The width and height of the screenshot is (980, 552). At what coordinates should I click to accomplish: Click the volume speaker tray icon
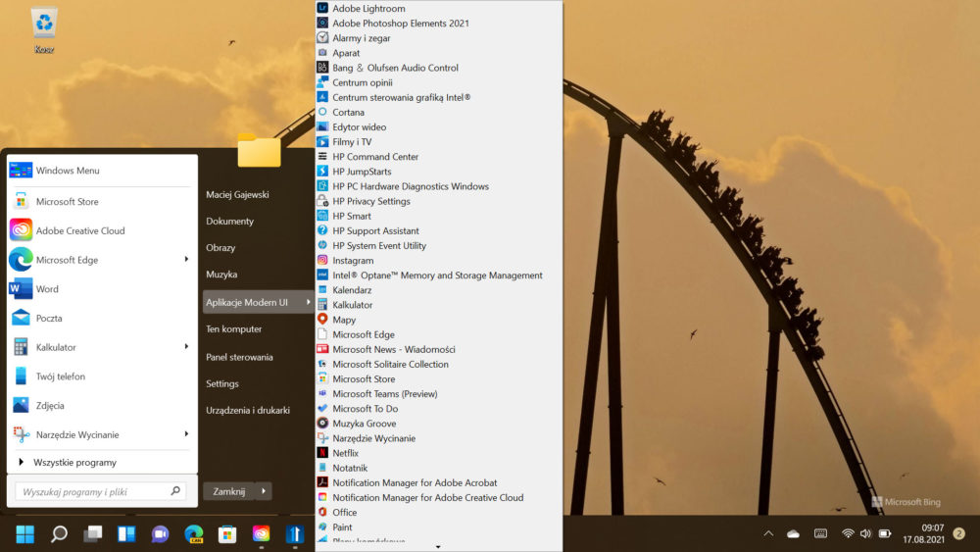coord(865,534)
